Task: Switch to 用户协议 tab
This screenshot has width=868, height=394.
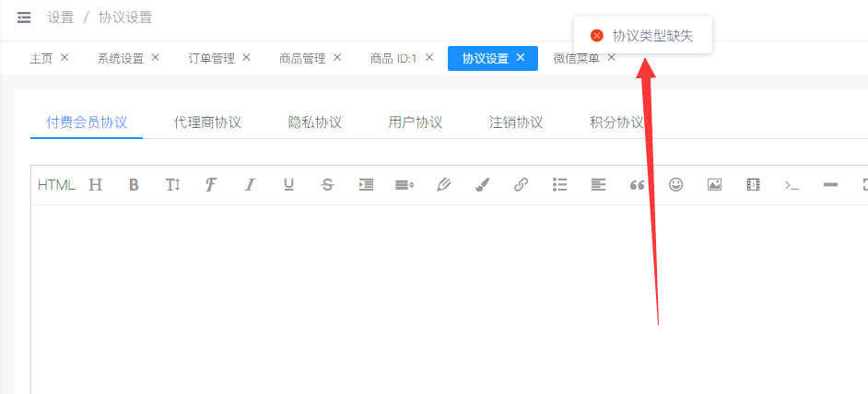Action: pyautogui.click(x=416, y=122)
